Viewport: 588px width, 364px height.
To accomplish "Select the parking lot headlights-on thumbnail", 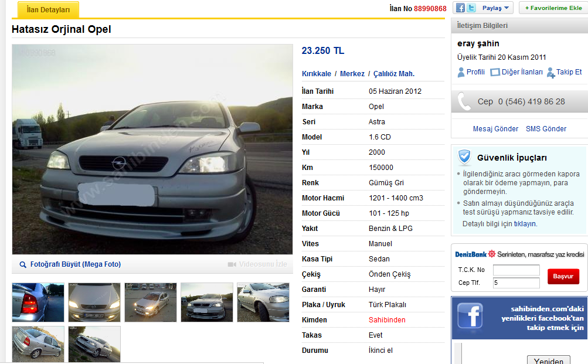I will click(151, 302).
